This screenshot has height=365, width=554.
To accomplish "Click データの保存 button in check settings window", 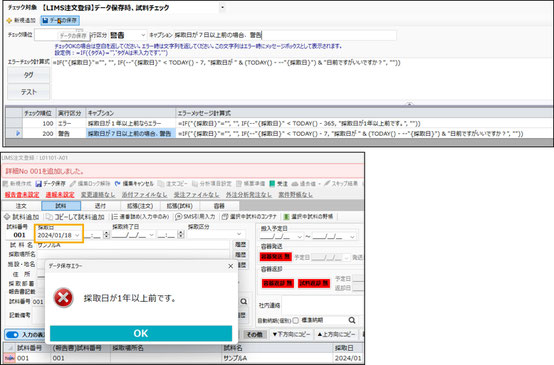I will (60, 20).
